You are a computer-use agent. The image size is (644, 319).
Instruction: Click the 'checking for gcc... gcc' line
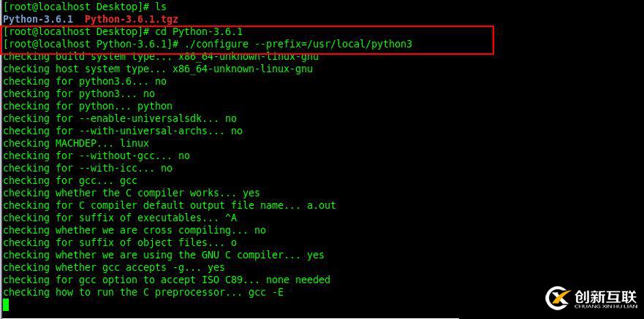(69, 180)
